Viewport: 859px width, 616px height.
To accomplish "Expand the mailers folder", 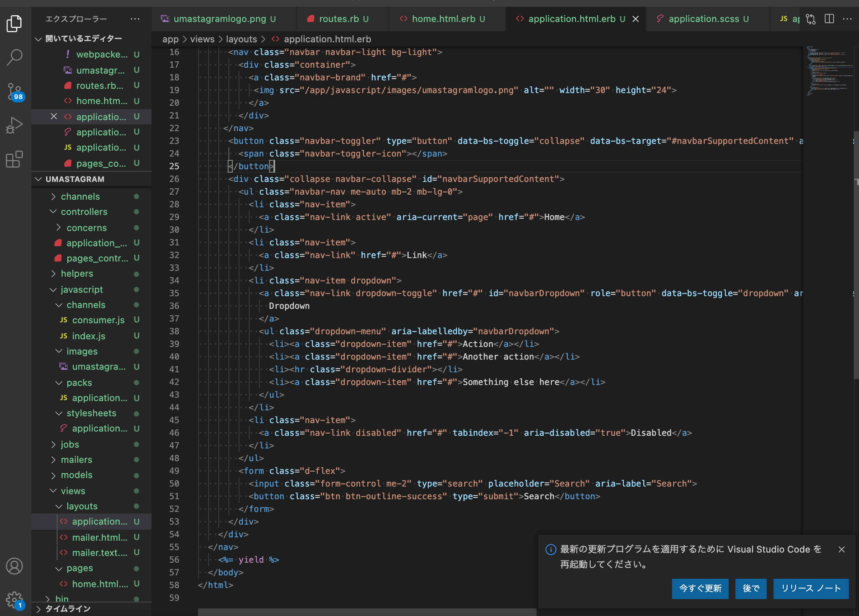I will click(x=91, y=459).
